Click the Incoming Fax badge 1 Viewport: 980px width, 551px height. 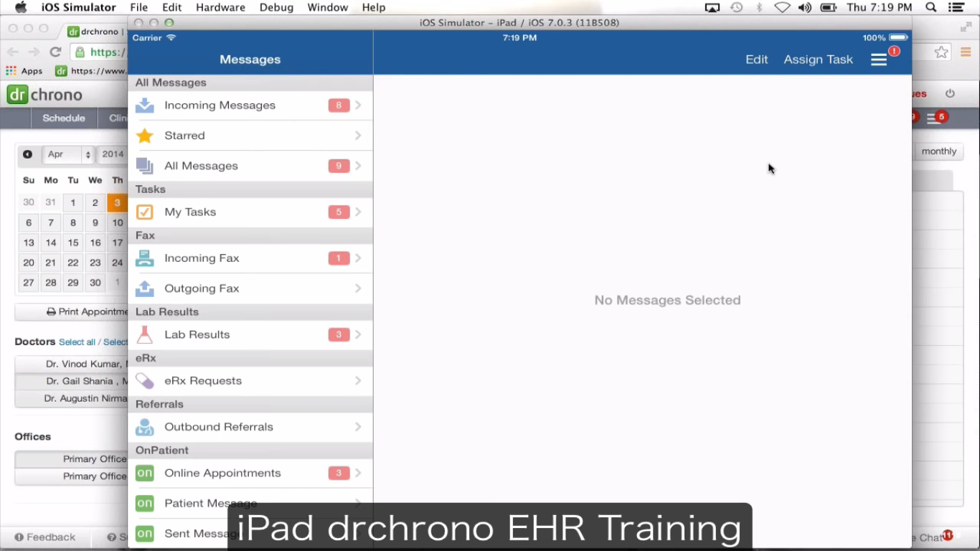339,258
